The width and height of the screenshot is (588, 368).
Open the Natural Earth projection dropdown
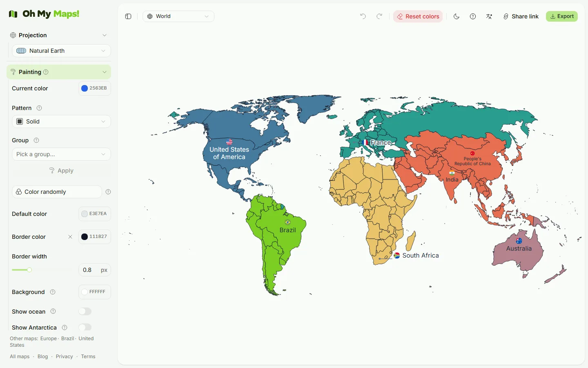[61, 51]
